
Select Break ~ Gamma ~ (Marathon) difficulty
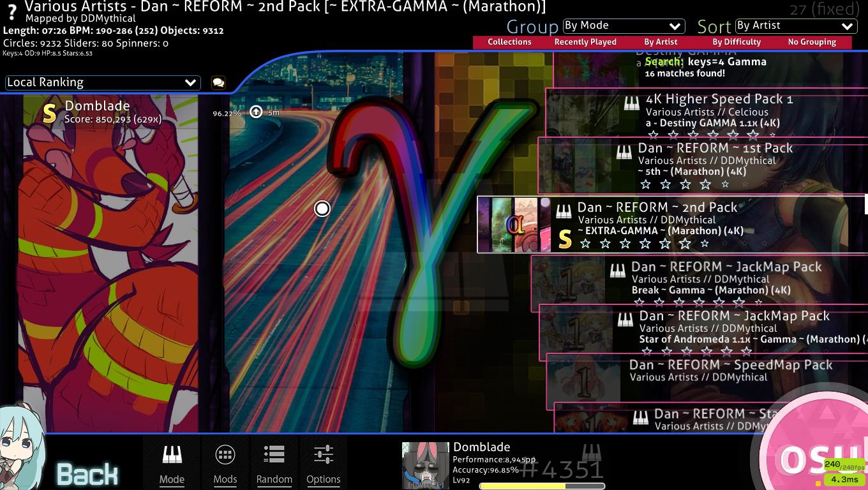(700, 284)
